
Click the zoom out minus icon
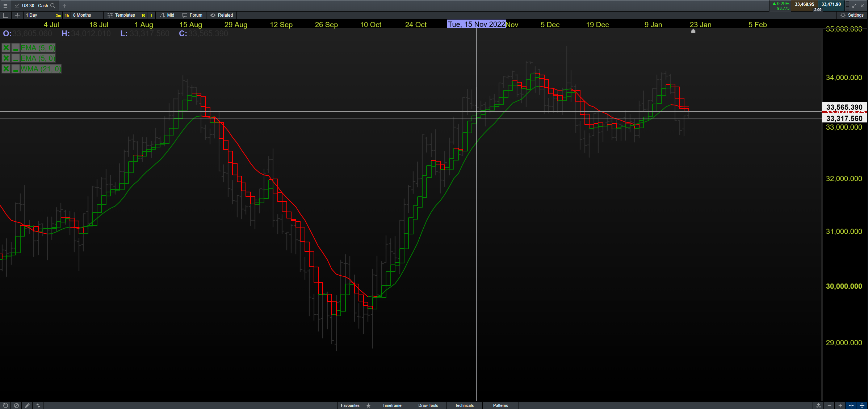829,405
